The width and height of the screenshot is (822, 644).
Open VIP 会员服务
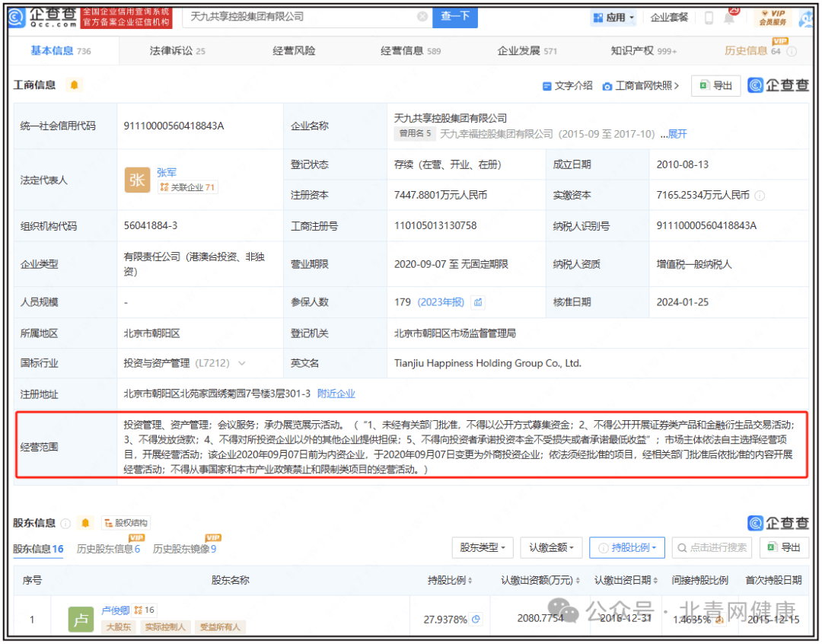773,18
